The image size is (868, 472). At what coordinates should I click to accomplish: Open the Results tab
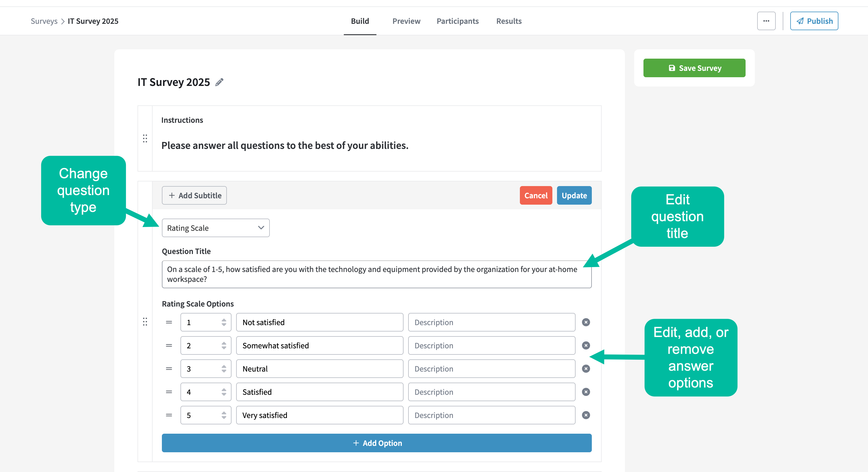pyautogui.click(x=509, y=21)
